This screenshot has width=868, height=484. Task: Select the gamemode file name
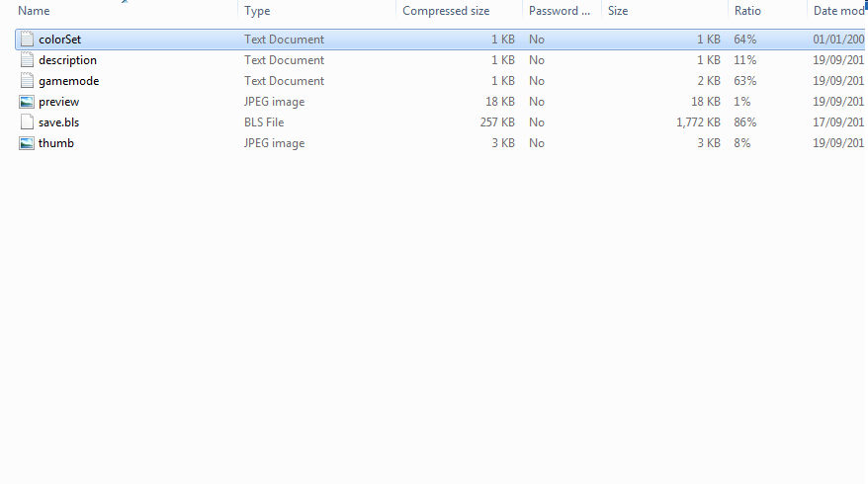click(x=68, y=81)
